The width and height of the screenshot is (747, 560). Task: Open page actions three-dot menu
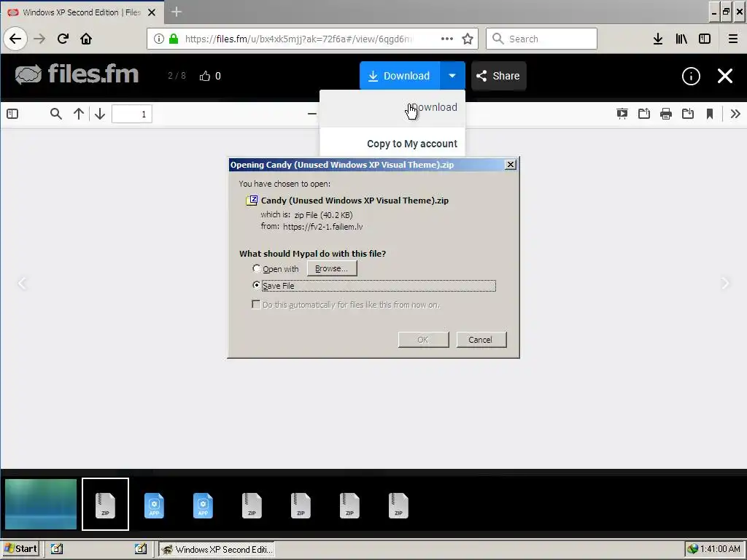point(447,39)
